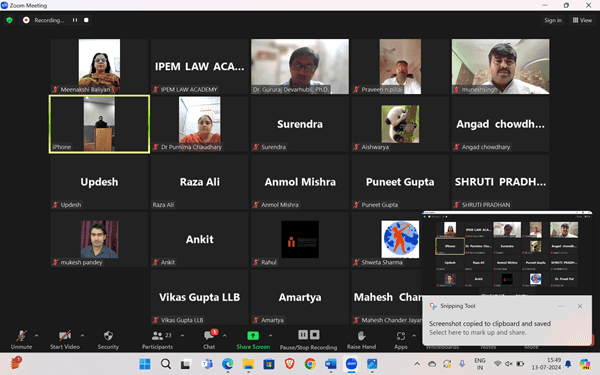Screen dimensions: 600x375
Task: Click the green encryption shield icon
Action: coord(10,20)
